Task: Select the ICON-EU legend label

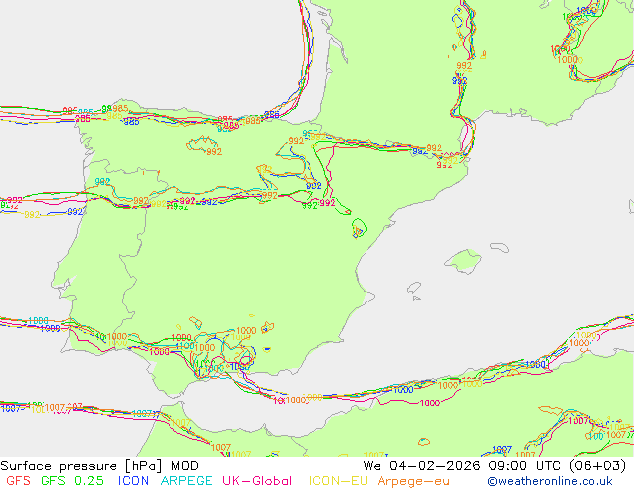Action: [x=338, y=481]
